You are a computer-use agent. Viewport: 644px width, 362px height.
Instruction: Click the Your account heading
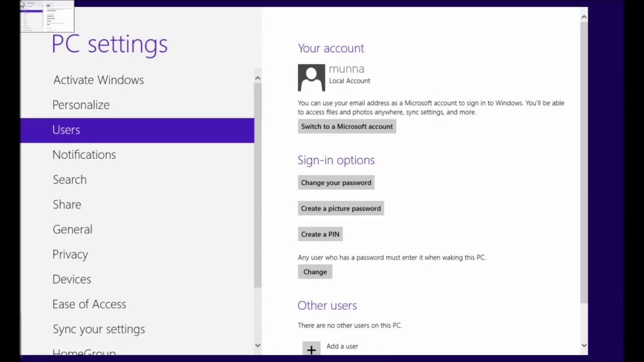coord(331,48)
